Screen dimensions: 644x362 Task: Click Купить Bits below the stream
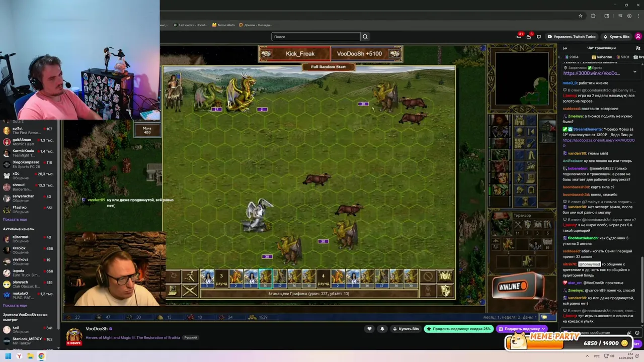coord(406,329)
